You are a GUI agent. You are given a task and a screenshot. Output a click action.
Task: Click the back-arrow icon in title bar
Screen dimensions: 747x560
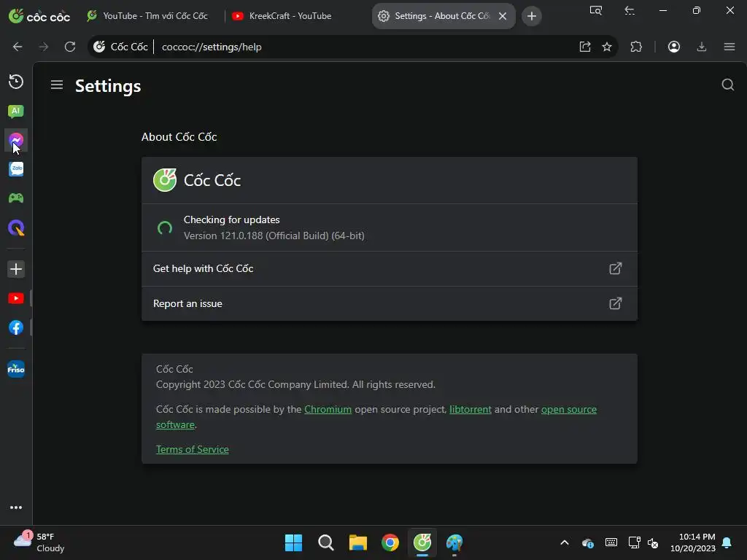[x=630, y=10]
